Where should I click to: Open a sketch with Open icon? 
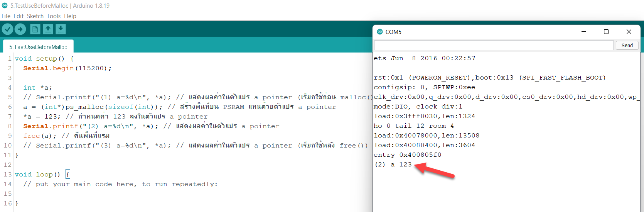(48, 29)
